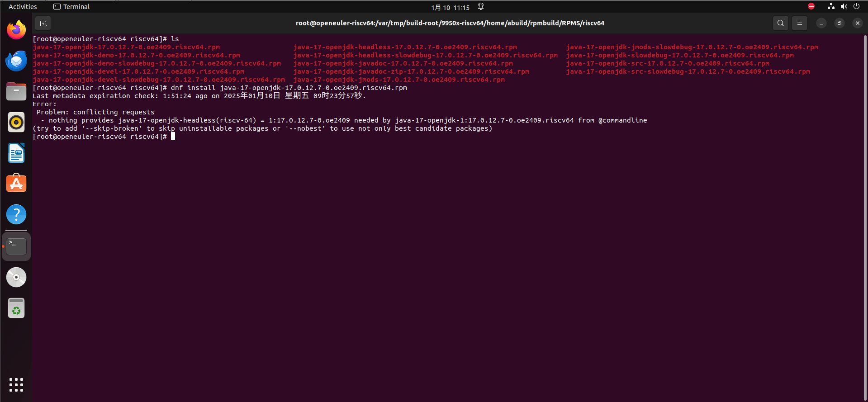Click java-17-openjdk-headless-slowdebug rpm file name
The height and width of the screenshot is (402, 868).
[426, 55]
